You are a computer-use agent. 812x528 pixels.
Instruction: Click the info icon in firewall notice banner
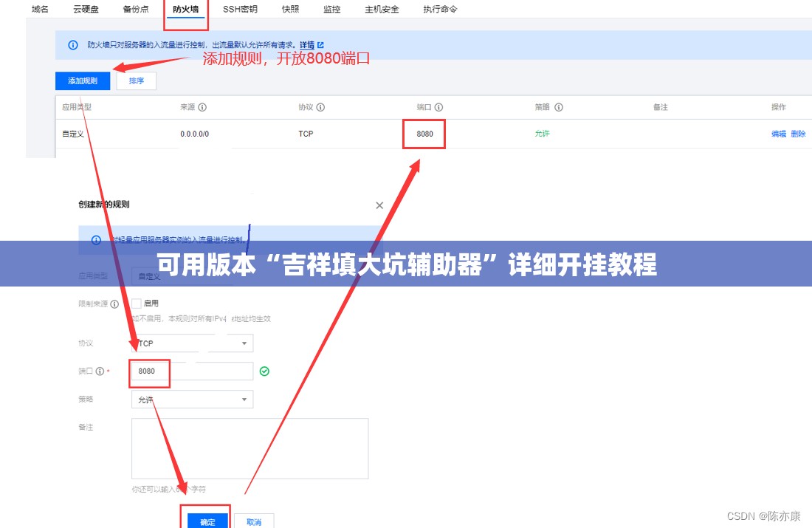click(x=73, y=45)
